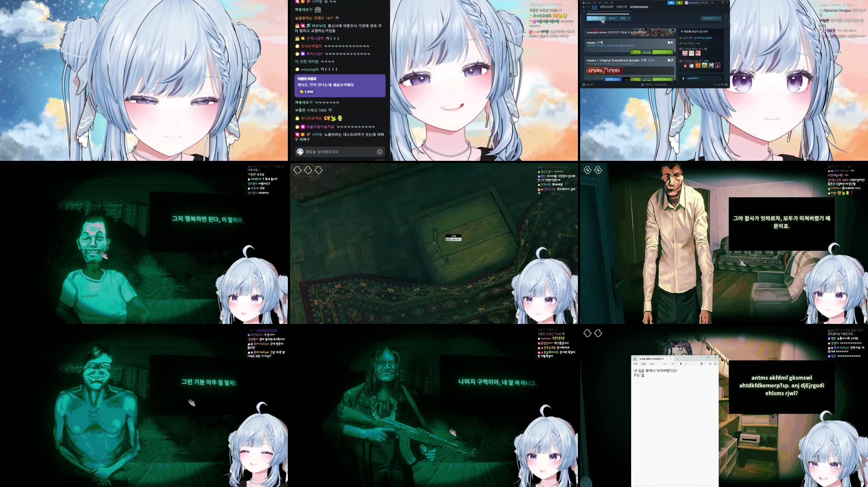Open Steam's green notifications bell button
The height and width of the screenshot is (487, 868).
click(679, 3)
